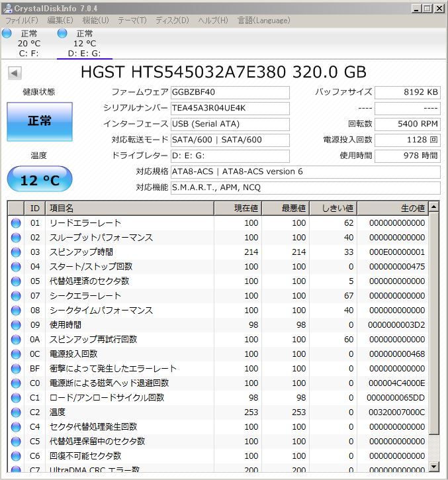
Task: Click status circle icon for D: E: G: disk
Action: coord(62,34)
